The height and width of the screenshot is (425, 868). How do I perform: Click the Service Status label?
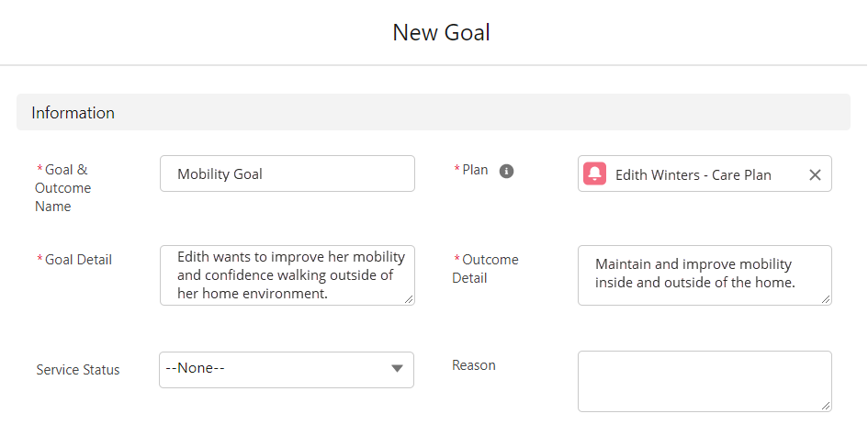[x=78, y=370]
